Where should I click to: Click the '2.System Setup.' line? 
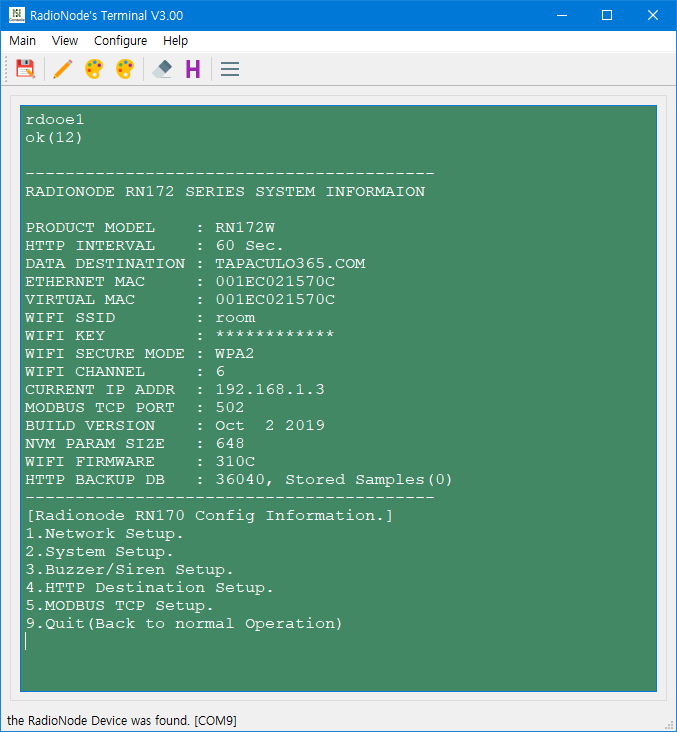point(99,552)
